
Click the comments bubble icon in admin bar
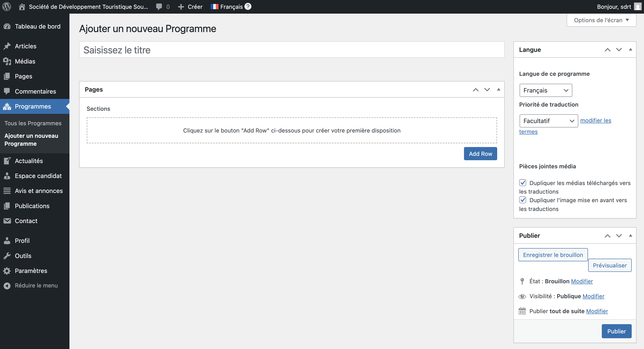(159, 7)
